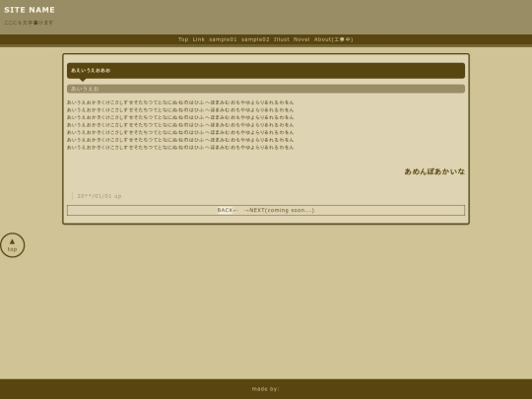
Task: Click the circular top button
Action: (x=12, y=245)
